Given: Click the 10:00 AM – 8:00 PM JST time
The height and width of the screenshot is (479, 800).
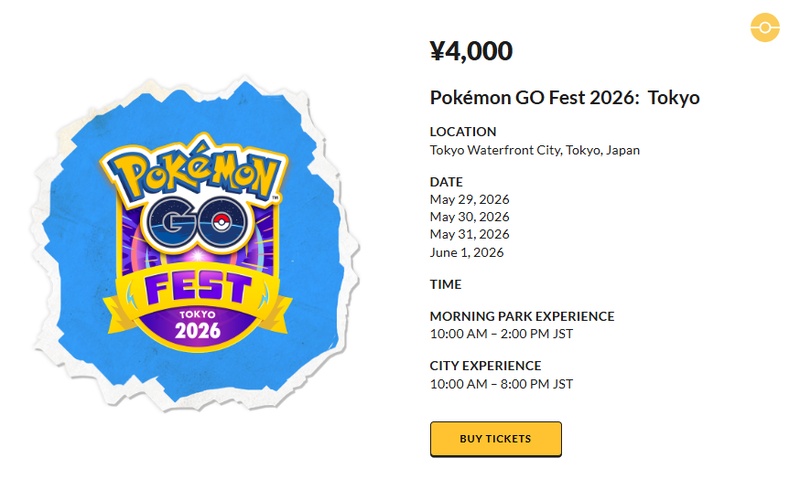Looking at the screenshot, I should click(501, 383).
